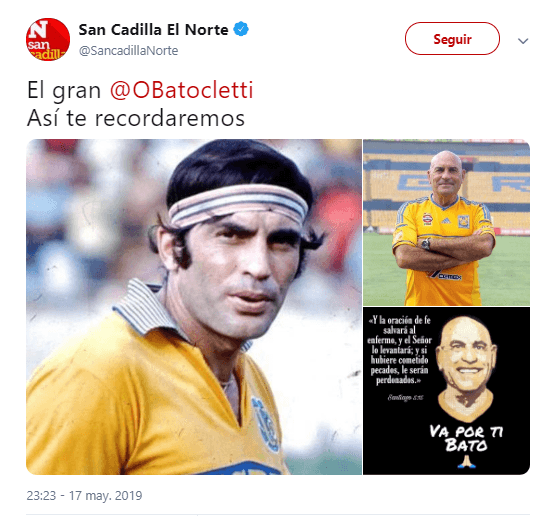Screen dimensions: 557x516
Task: Click the Cemex sponsor logo on jersey
Action: pos(445,276)
